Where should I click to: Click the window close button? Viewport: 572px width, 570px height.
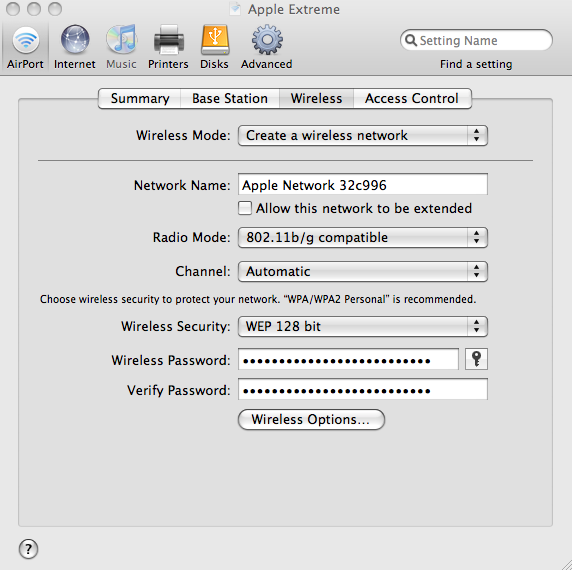(13, 9)
